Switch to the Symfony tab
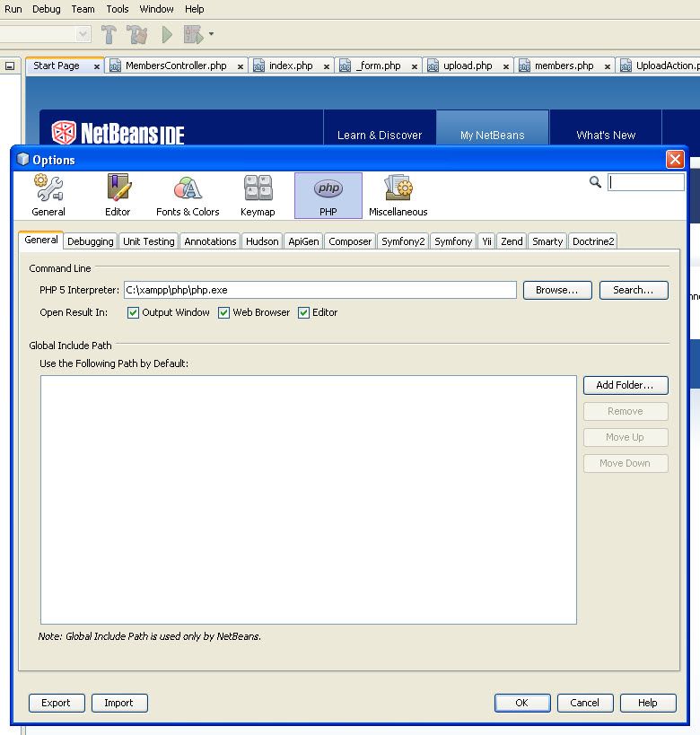 tap(453, 241)
